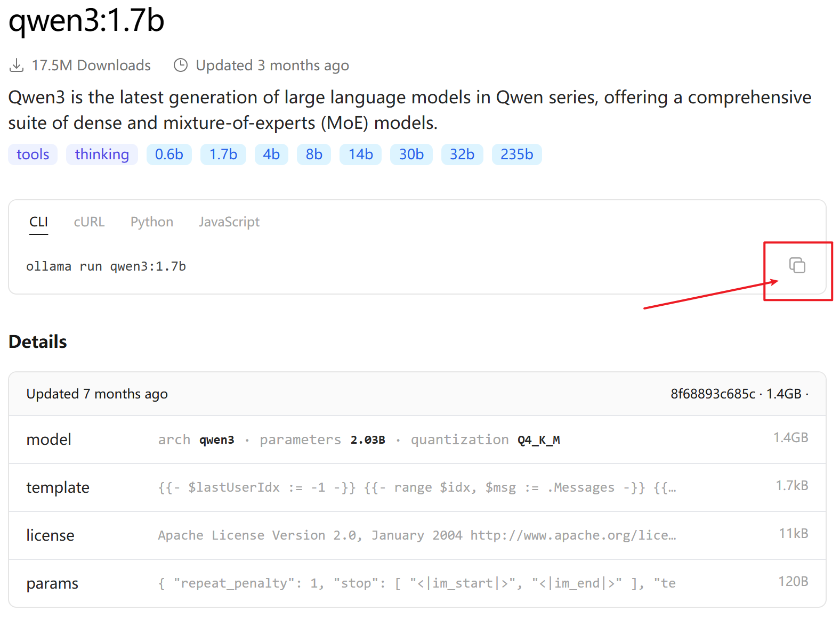Open the Python tab
Screen dimensions: 840x619
point(151,222)
